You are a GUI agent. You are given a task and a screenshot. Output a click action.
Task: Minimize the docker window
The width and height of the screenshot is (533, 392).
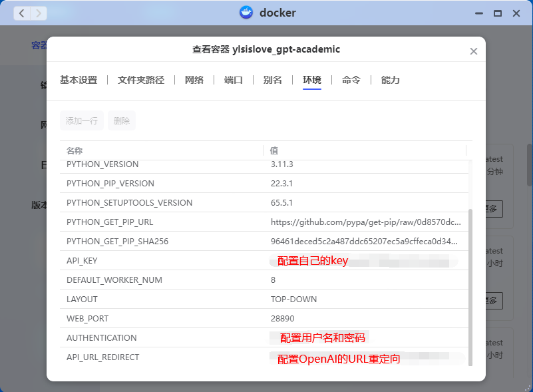click(478, 13)
